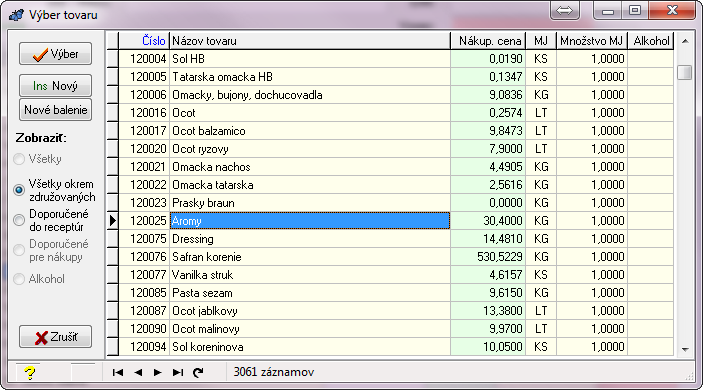The height and width of the screenshot is (390, 703).
Task: Go to next record arrow
Action: tap(157, 373)
